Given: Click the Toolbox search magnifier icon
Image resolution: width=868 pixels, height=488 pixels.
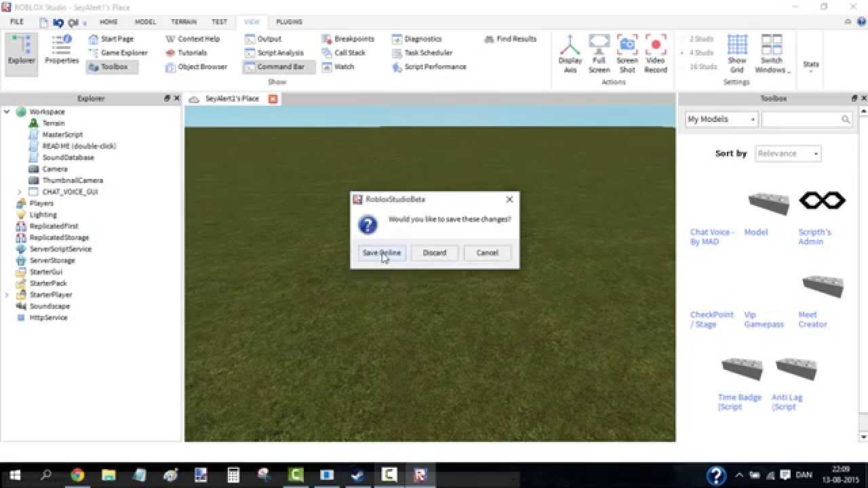Looking at the screenshot, I should tap(846, 119).
